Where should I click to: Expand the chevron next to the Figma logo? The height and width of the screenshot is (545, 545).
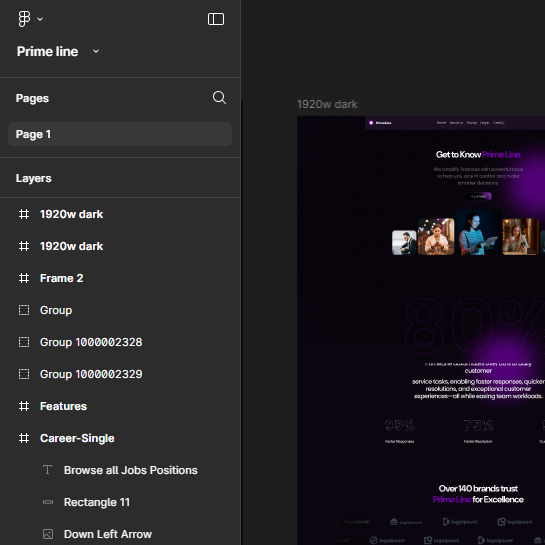click(40, 19)
